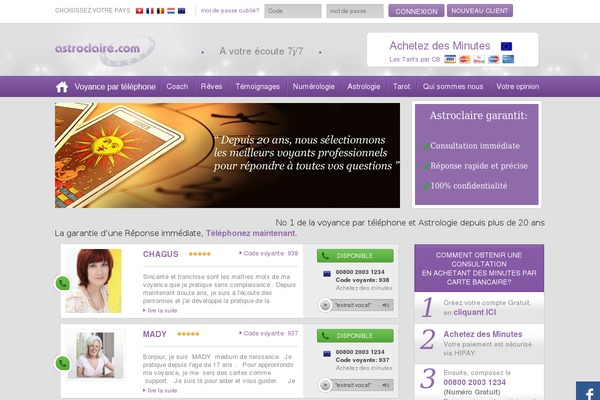The width and height of the screenshot is (600, 400).
Task: Click Achetez des Minutes header link
Action: click(440, 46)
